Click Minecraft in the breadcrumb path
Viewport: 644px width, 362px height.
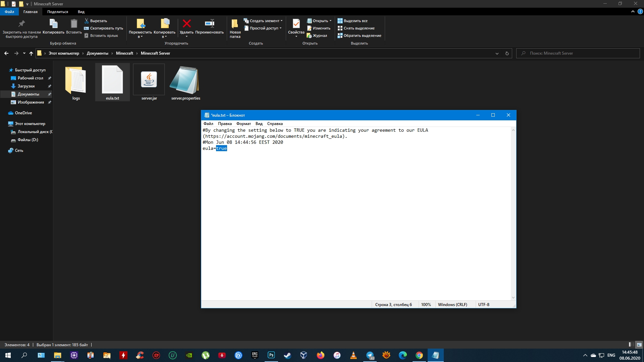point(124,53)
